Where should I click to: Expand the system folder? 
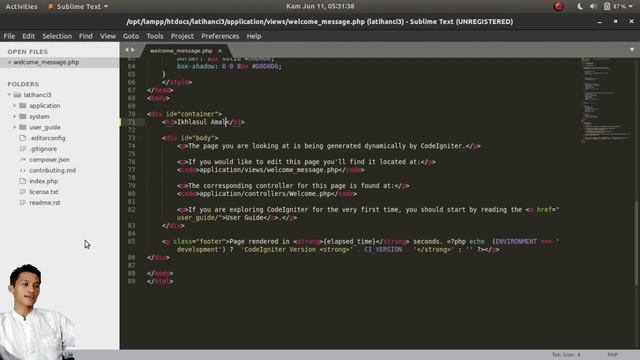(15, 116)
